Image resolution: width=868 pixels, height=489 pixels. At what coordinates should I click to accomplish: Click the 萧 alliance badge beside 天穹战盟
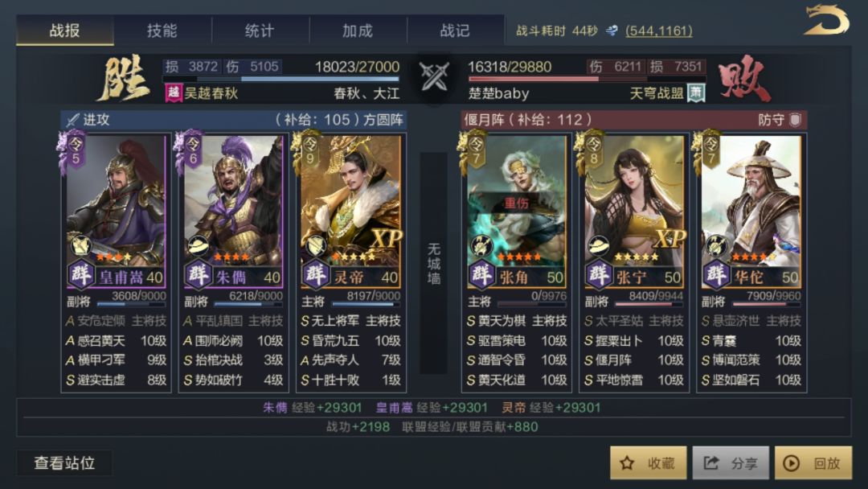696,92
